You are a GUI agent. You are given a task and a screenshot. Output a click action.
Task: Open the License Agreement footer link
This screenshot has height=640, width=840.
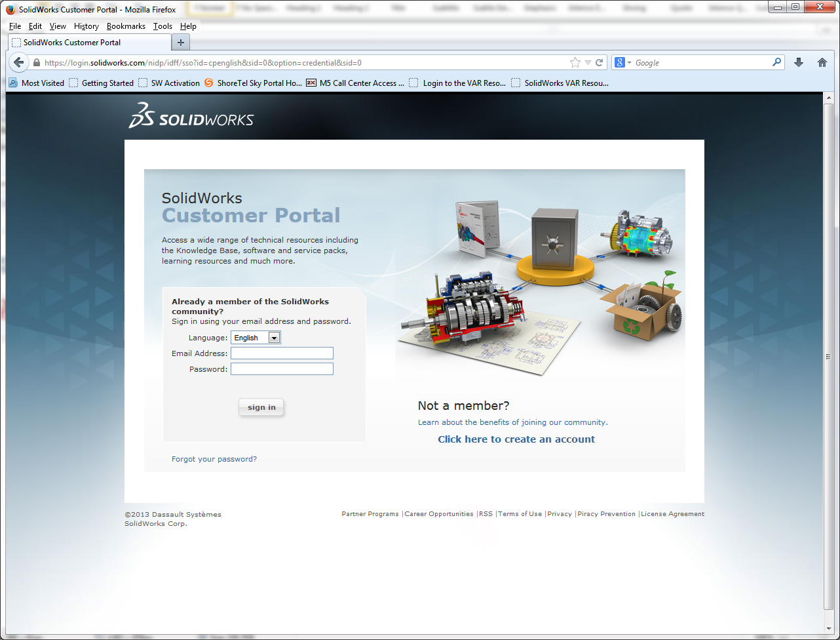pos(673,514)
